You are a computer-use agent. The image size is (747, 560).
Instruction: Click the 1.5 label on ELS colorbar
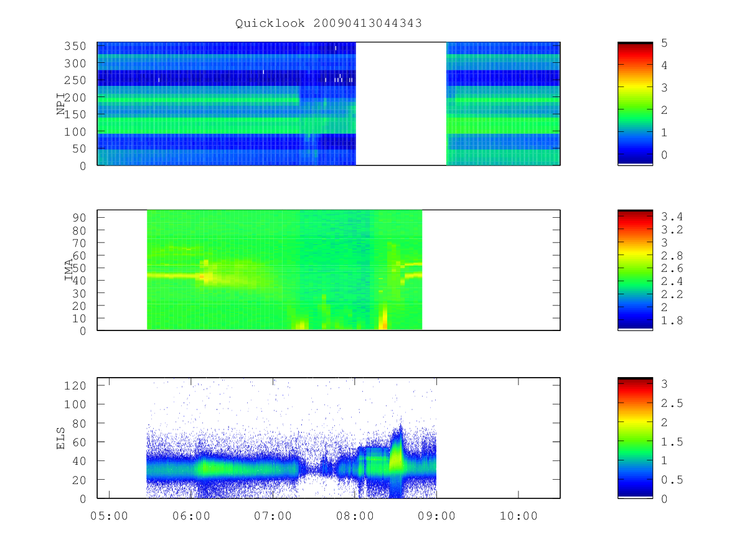(672, 441)
